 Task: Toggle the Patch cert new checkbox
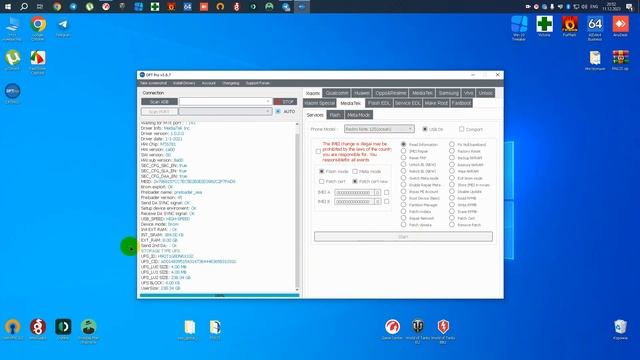(x=355, y=181)
